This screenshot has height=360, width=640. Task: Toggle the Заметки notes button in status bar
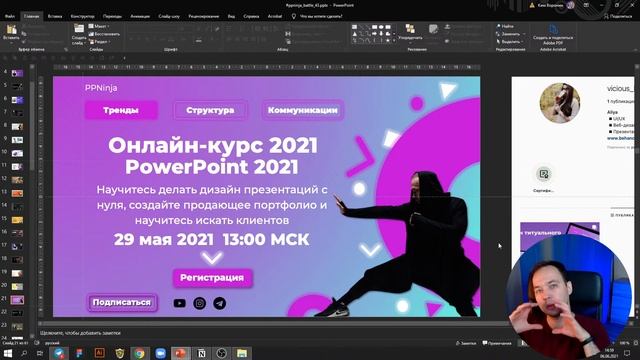coord(466,343)
